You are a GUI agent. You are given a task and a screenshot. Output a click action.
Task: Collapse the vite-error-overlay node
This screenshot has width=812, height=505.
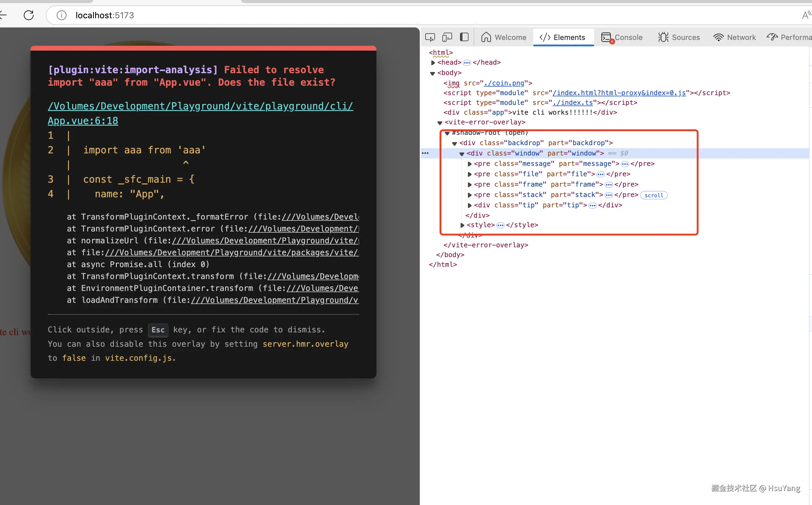pos(440,123)
